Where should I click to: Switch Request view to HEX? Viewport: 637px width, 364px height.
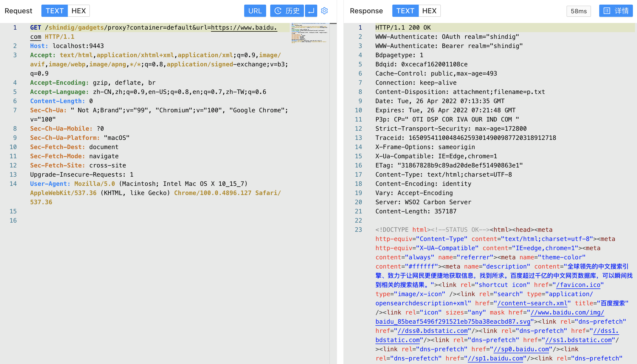coord(78,11)
